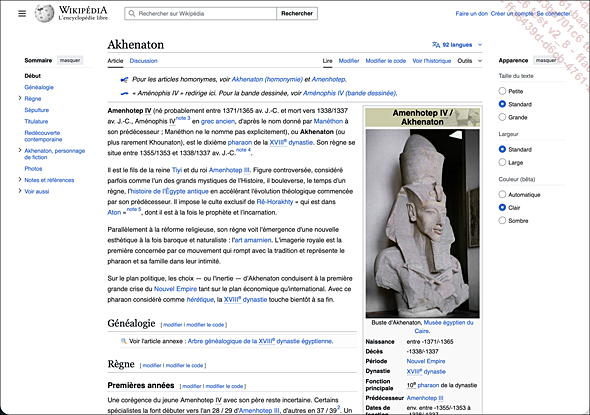The image size is (590, 415).
Task: Choose Clair color mode
Action: pyautogui.click(x=502, y=208)
